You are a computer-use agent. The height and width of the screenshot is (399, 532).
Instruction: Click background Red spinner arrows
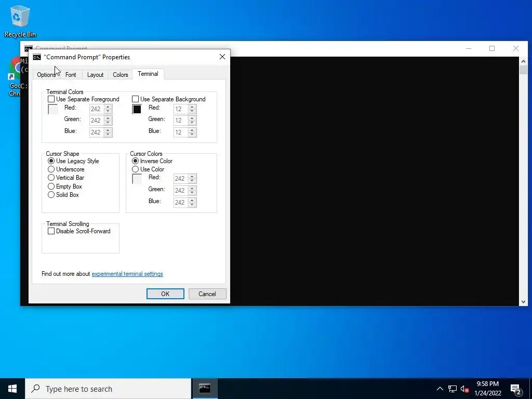tap(192, 109)
